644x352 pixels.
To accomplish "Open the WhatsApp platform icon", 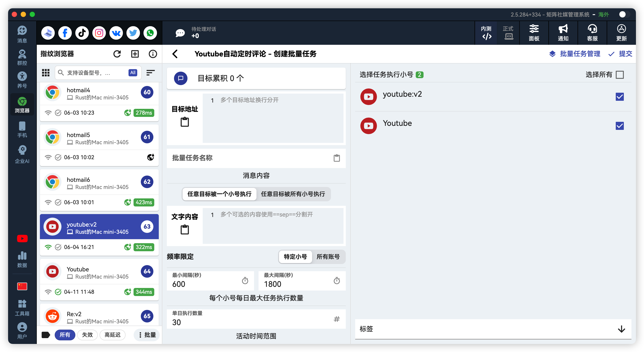I will coord(150,33).
